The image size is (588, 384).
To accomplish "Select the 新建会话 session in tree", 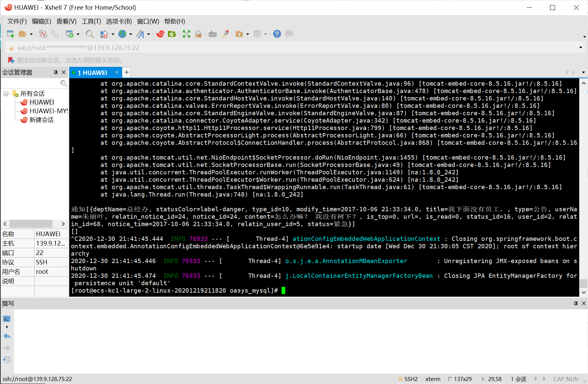I will [37, 120].
